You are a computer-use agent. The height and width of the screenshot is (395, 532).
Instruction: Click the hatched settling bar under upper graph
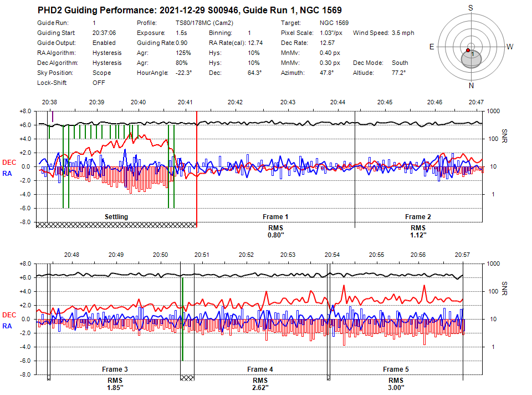116,225
